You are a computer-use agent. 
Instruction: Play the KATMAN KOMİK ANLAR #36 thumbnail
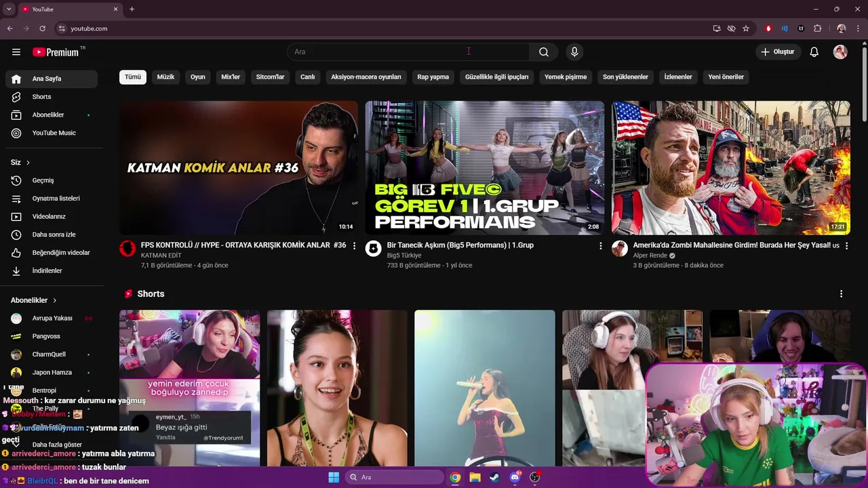239,168
